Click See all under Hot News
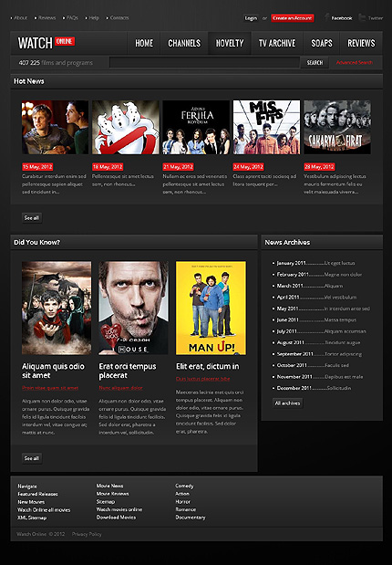Image resolution: width=392 pixels, height=565 pixels. pyautogui.click(x=32, y=217)
